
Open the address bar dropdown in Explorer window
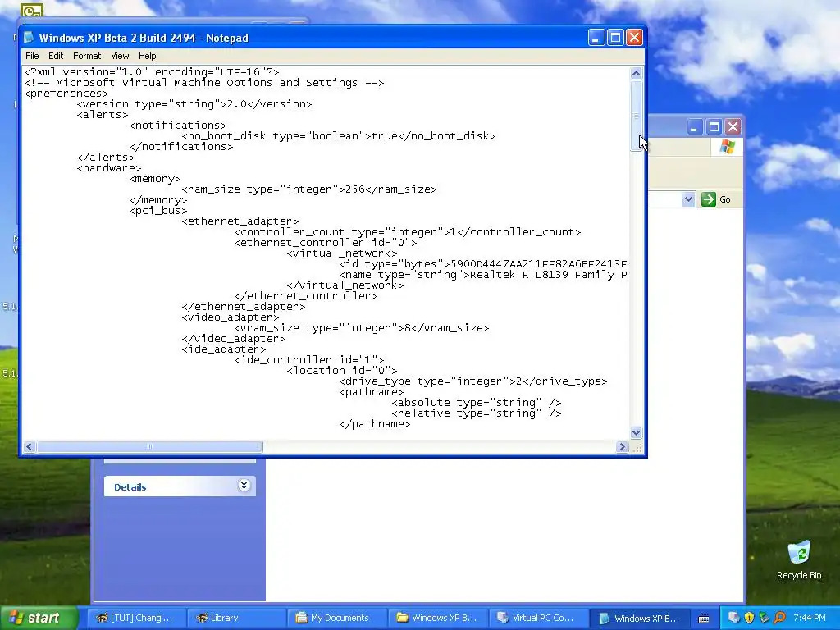point(688,199)
